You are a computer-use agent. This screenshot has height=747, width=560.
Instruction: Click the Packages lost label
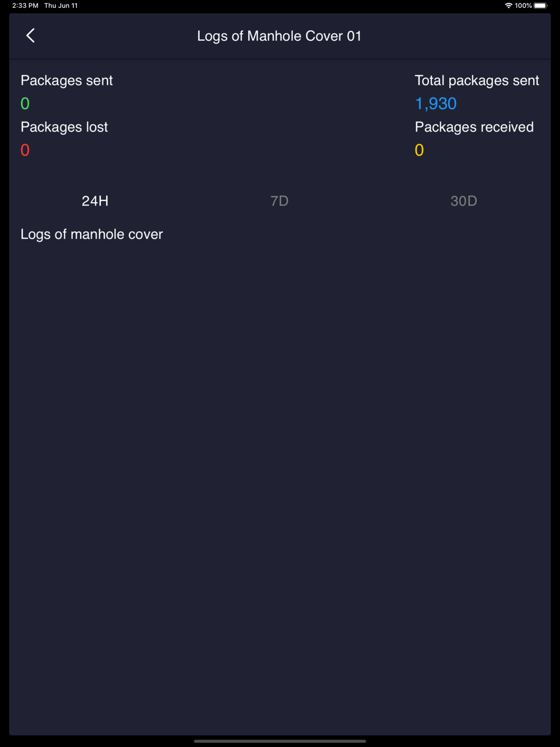tap(64, 127)
